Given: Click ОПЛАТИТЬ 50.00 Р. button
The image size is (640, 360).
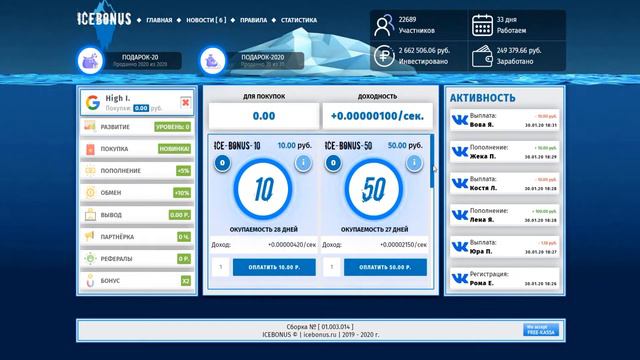Looking at the screenshot, I should click(385, 267).
